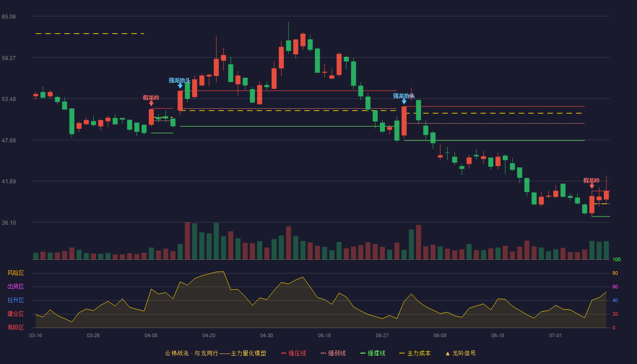
Task: Click the 36.10 price axis label
Action: (x=9, y=223)
